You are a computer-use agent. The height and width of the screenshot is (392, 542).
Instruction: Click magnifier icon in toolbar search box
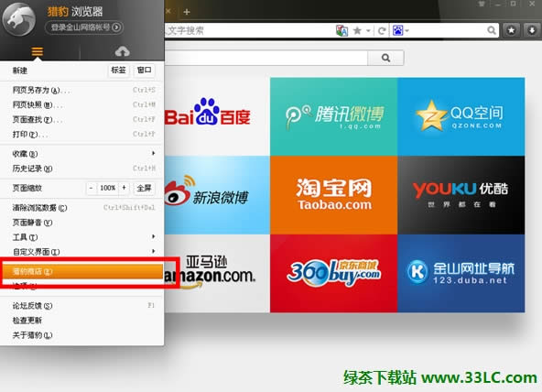click(491, 30)
